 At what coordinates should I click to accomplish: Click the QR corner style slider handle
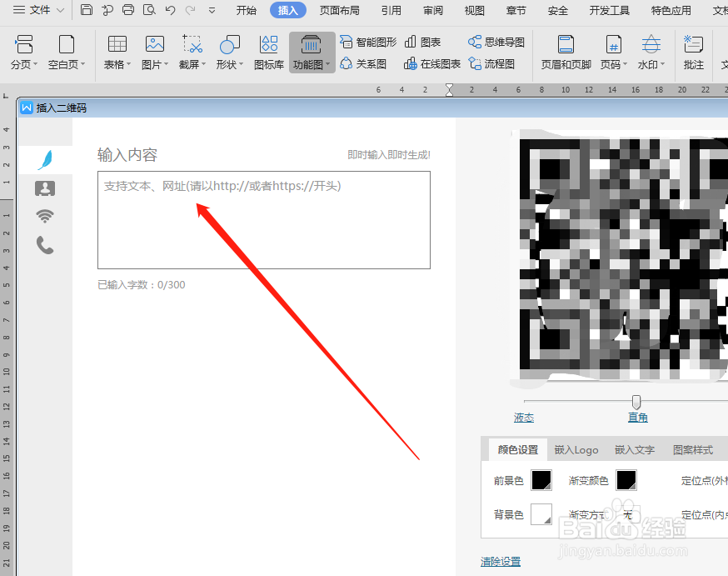pyautogui.click(x=636, y=402)
